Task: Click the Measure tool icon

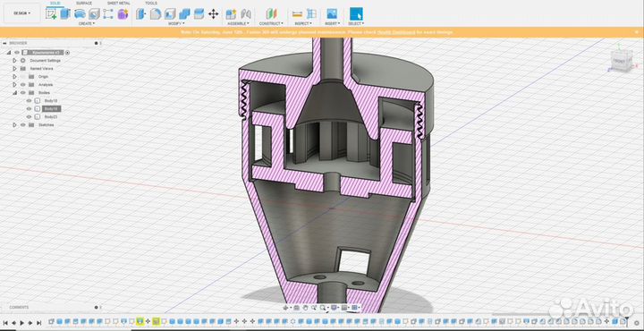Action: coord(297,14)
